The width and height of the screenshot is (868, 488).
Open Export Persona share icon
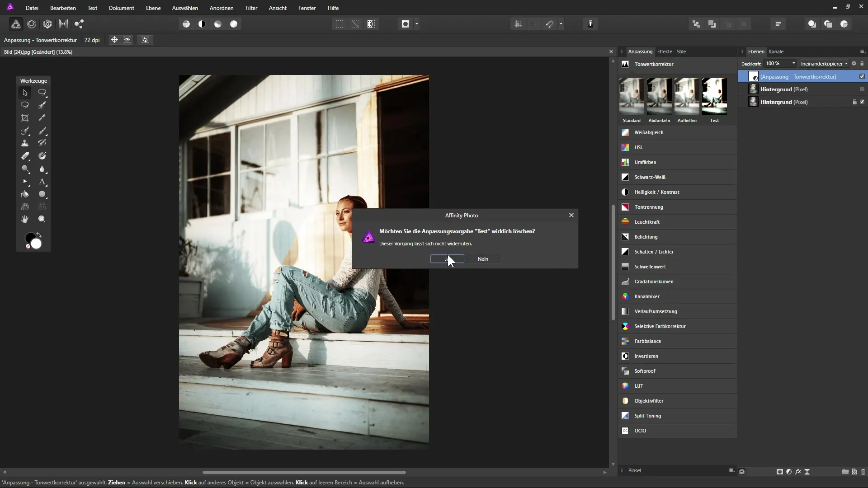(x=79, y=24)
